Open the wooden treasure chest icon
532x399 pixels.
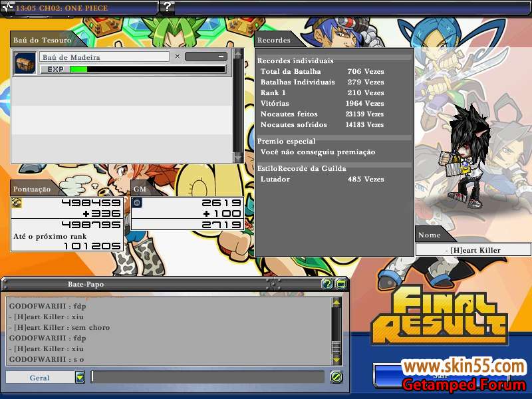point(25,63)
